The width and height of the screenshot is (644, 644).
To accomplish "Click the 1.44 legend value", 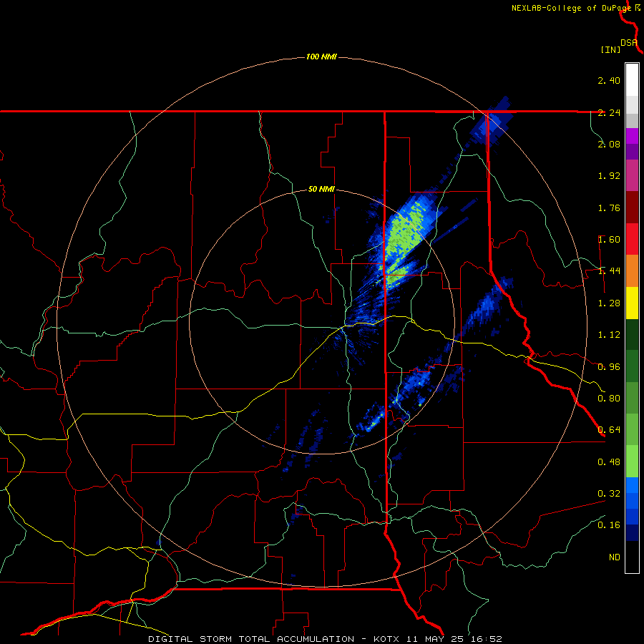I will point(609,271).
